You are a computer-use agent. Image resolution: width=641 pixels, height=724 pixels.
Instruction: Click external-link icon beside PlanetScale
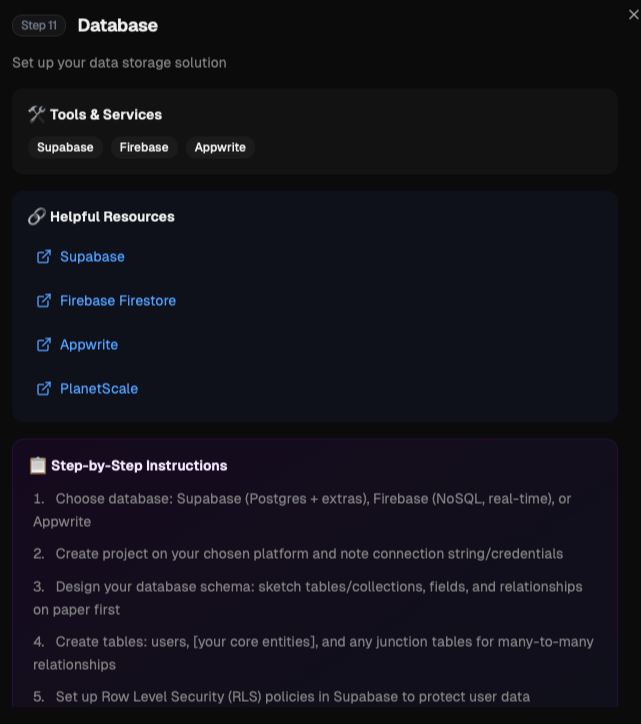coord(44,389)
